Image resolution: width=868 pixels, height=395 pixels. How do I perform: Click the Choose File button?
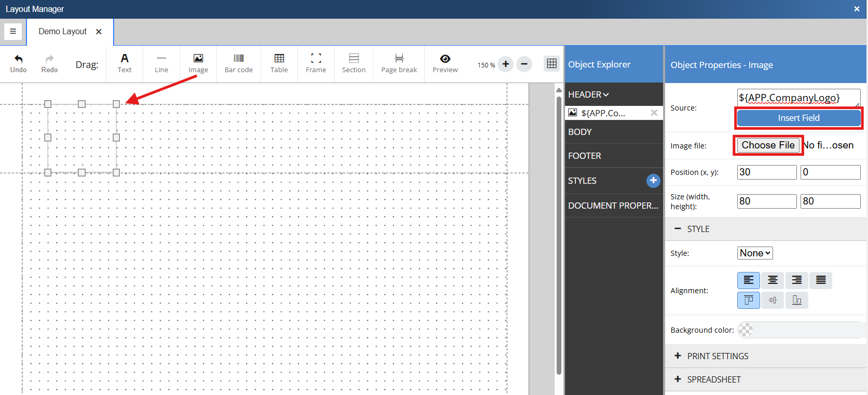coord(768,145)
